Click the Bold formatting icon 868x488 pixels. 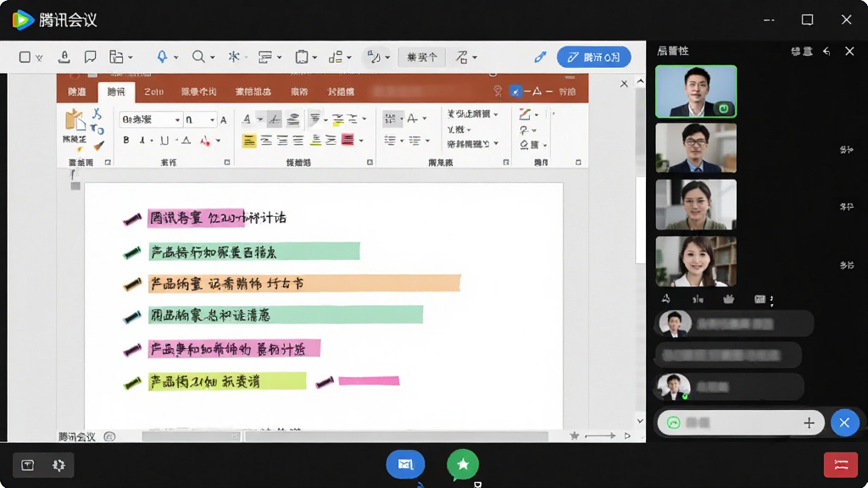click(126, 140)
